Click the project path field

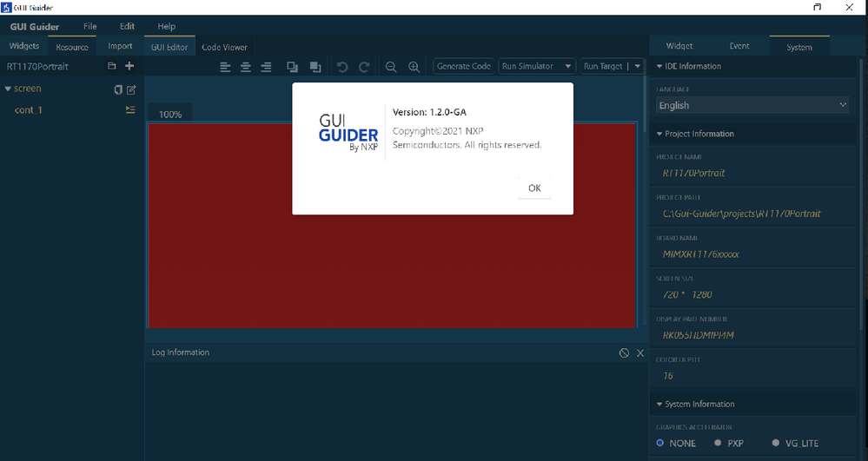742,214
